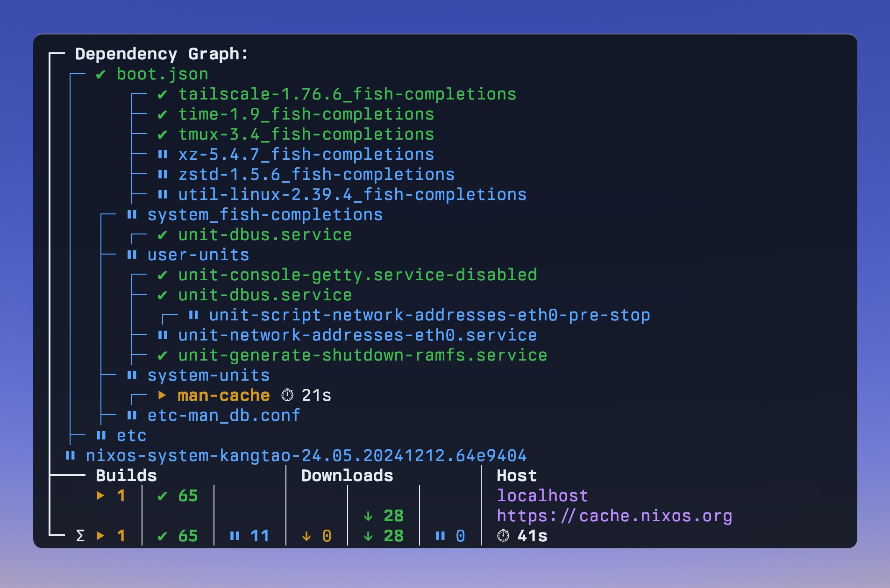This screenshot has width=890, height=588.
Task: Click the checkmark next to unit-console-getty.service-disabled
Action: coord(163,276)
